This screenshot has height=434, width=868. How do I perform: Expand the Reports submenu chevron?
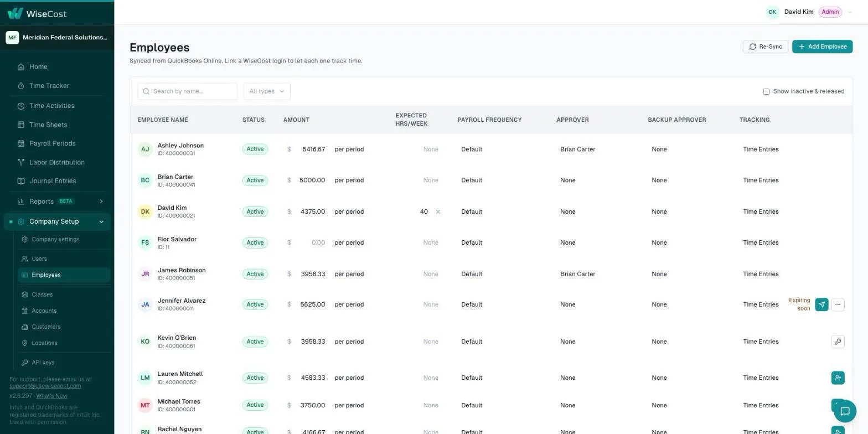tap(101, 201)
